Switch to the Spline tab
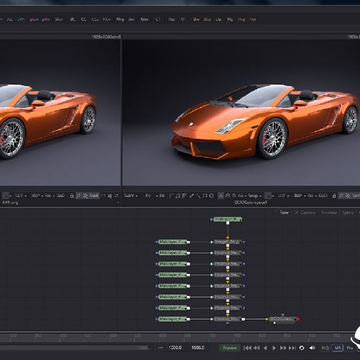Viewport: 360px width, 360px height. (x=347, y=212)
